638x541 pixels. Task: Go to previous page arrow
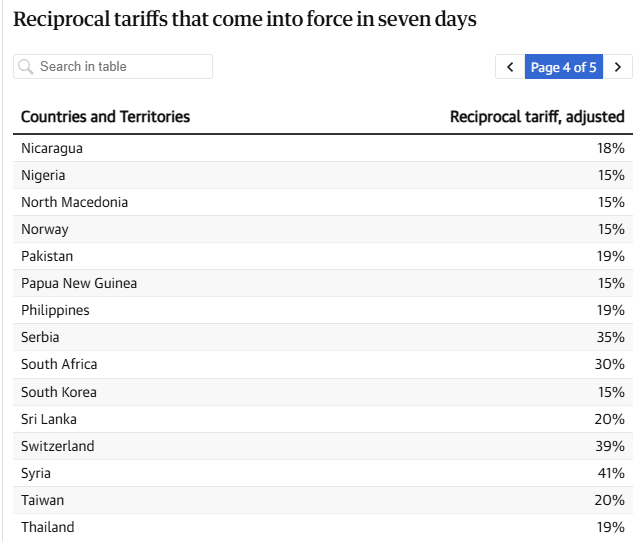point(510,67)
